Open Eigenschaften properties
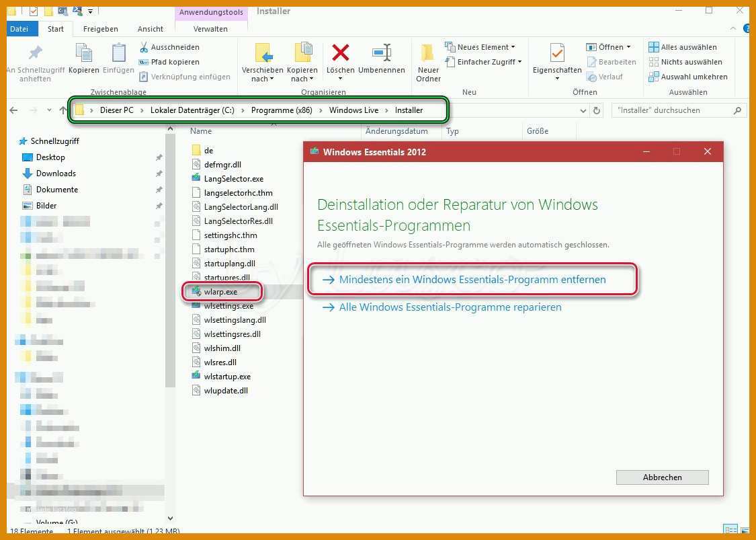756x540 pixels. 557,62
